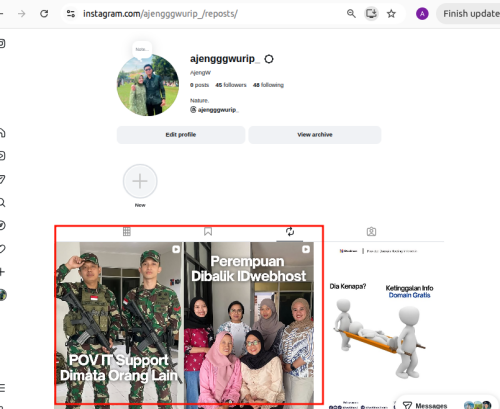Open profile settings gear icon
500x409 pixels.
point(269,59)
